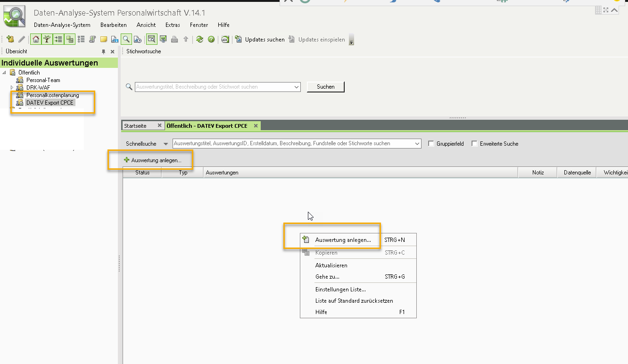The width and height of the screenshot is (628, 364).
Task: Open the Extras menu
Action: point(172,25)
